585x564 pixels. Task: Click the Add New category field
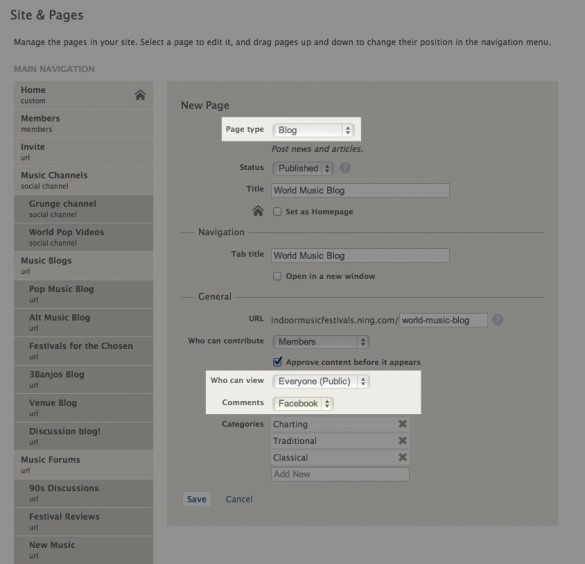[340, 474]
